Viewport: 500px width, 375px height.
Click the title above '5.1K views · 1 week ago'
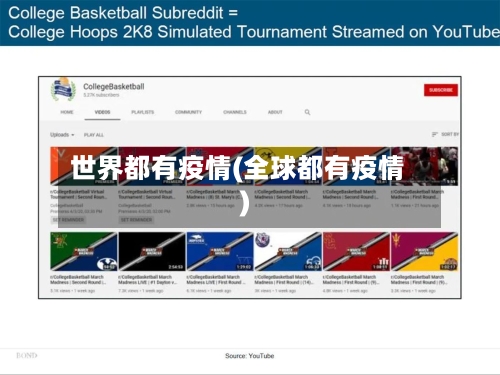[x=78, y=280]
